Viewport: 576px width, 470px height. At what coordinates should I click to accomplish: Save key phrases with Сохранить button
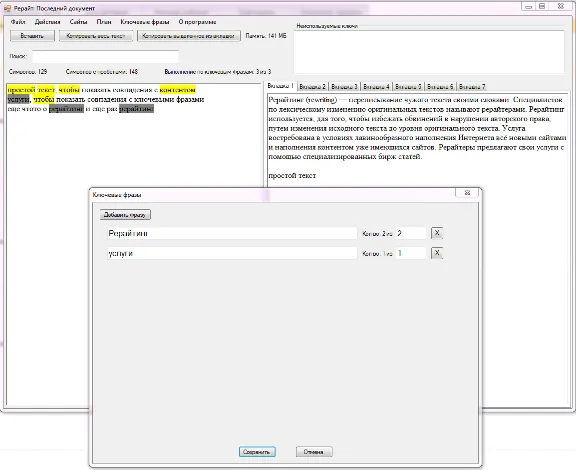(x=257, y=452)
